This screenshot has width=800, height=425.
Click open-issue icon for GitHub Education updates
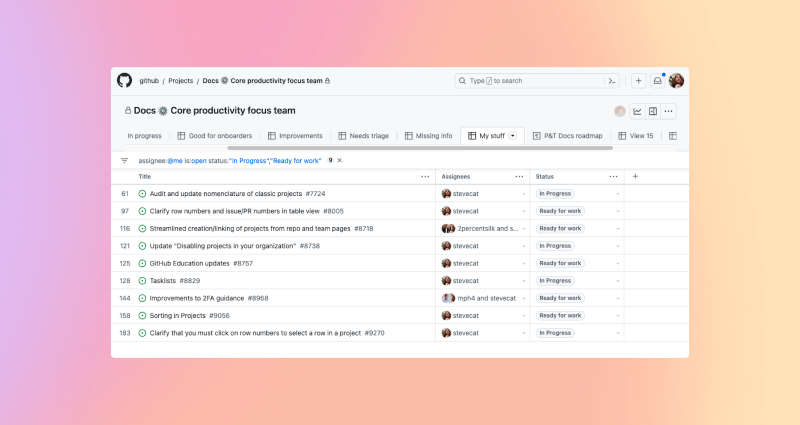(142, 263)
